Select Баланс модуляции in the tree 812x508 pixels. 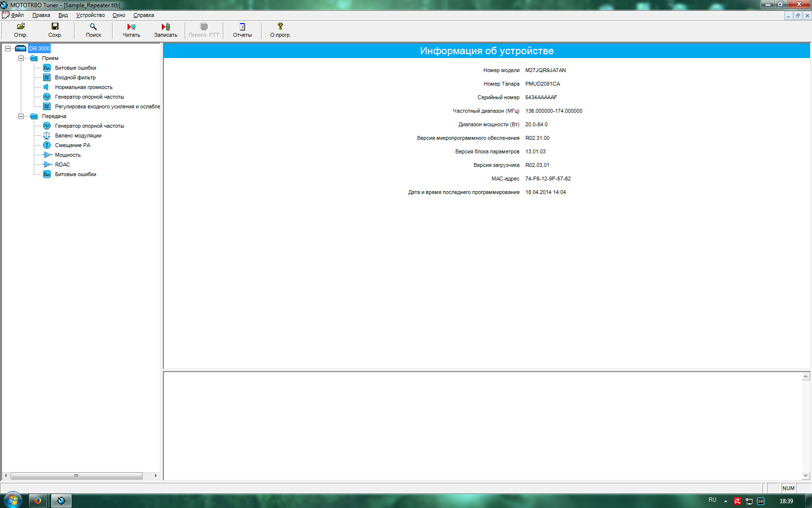point(78,135)
